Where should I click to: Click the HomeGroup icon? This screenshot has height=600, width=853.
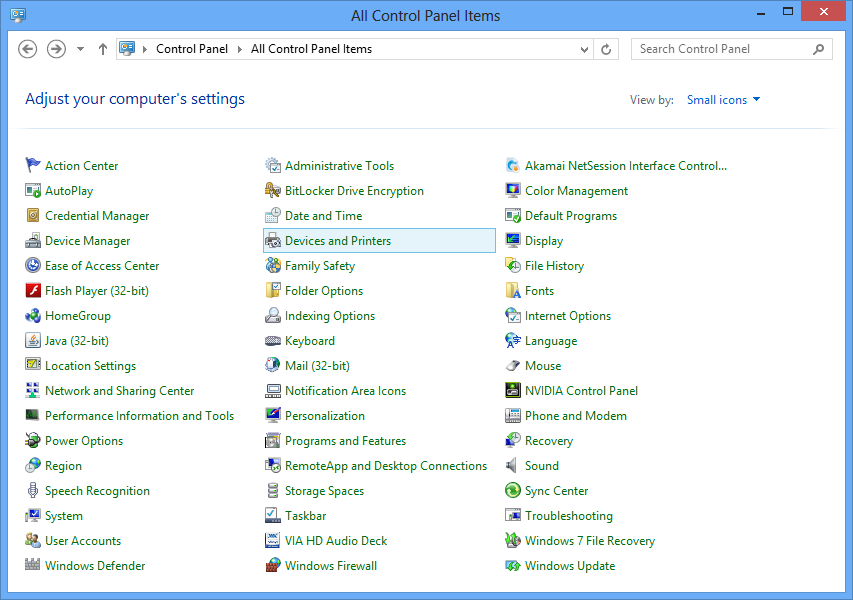pyautogui.click(x=33, y=316)
